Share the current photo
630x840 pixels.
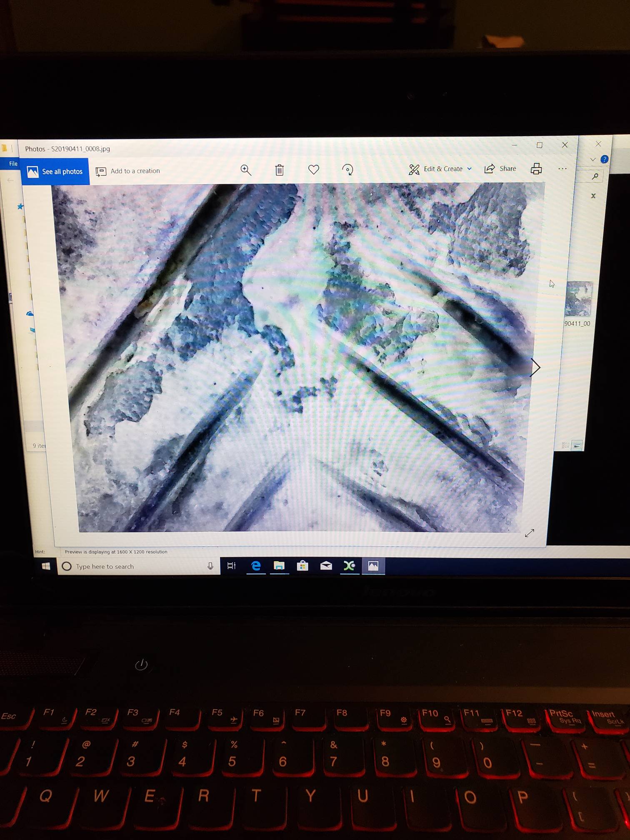tap(500, 168)
